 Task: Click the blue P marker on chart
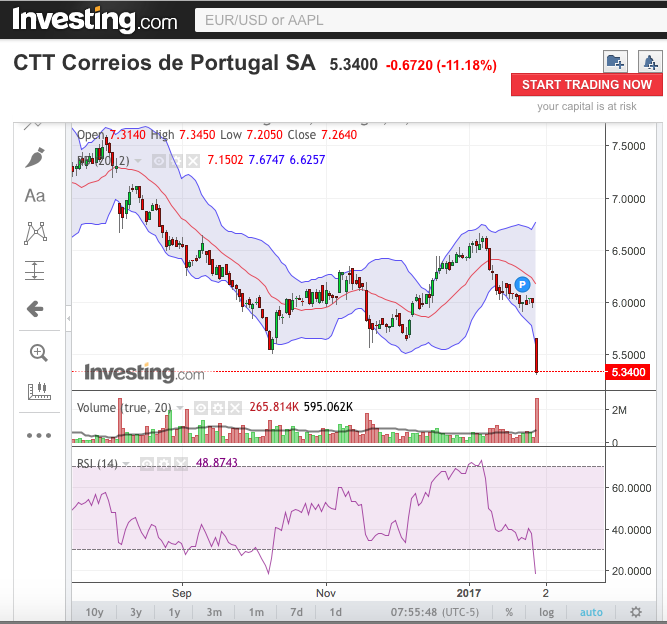pyautogui.click(x=522, y=284)
